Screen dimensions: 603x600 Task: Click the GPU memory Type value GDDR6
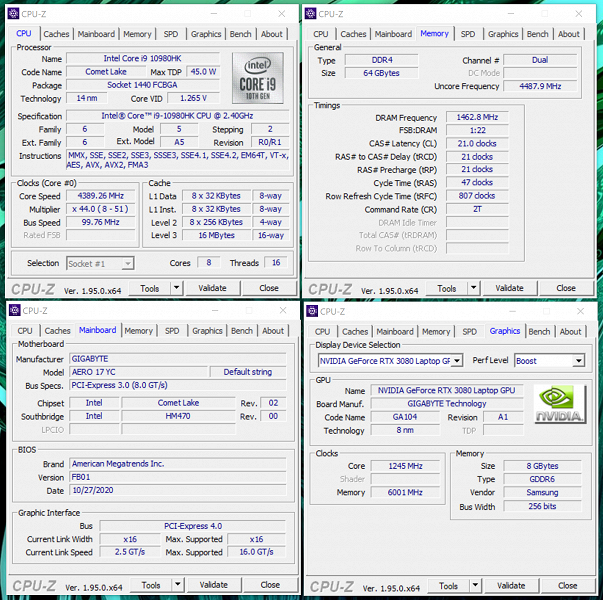click(542, 479)
